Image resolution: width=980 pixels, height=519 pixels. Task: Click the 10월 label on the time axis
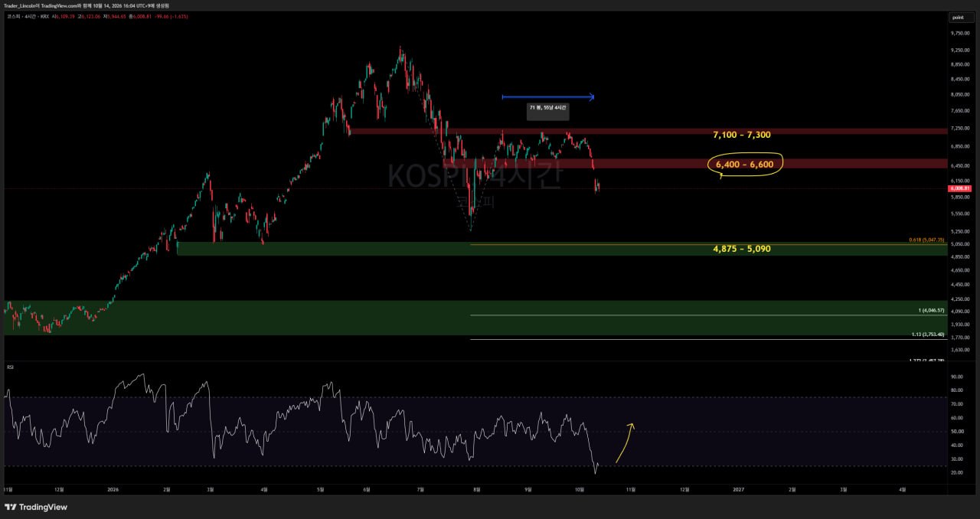(x=579, y=488)
